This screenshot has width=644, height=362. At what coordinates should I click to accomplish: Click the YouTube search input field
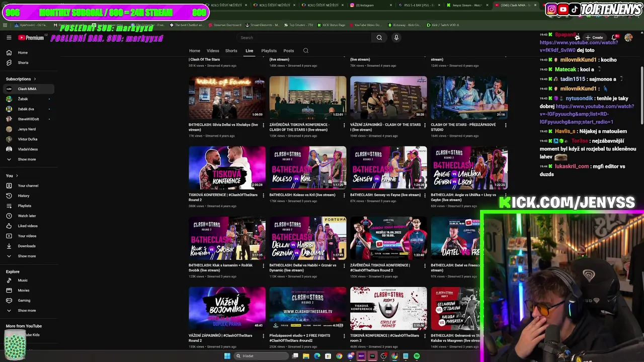304,38
